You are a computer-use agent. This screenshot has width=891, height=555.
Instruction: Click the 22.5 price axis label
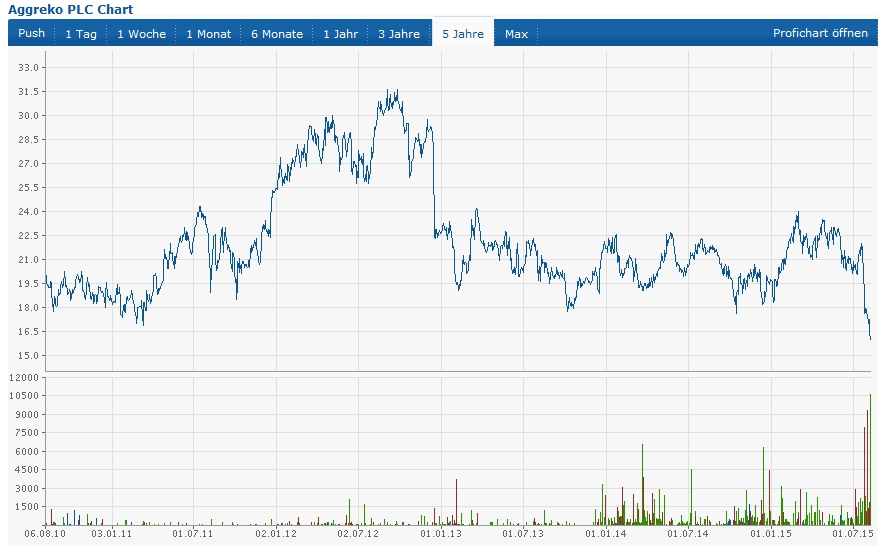click(28, 236)
